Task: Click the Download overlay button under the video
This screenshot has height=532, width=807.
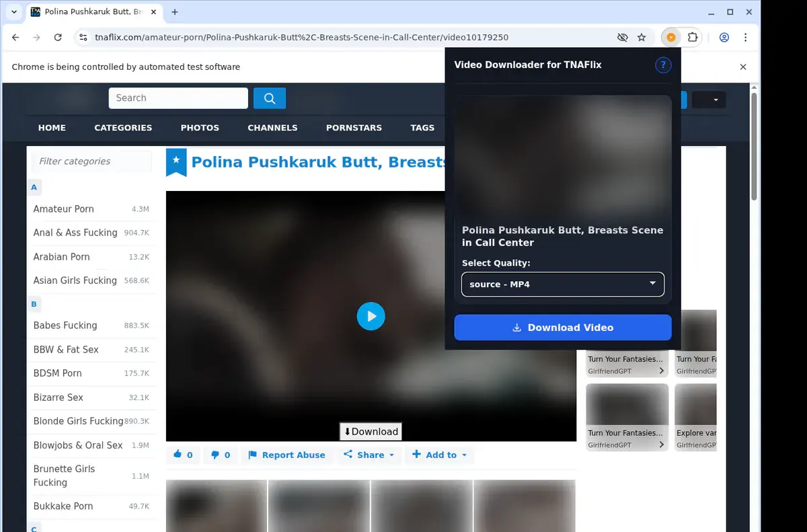Action: point(371,432)
